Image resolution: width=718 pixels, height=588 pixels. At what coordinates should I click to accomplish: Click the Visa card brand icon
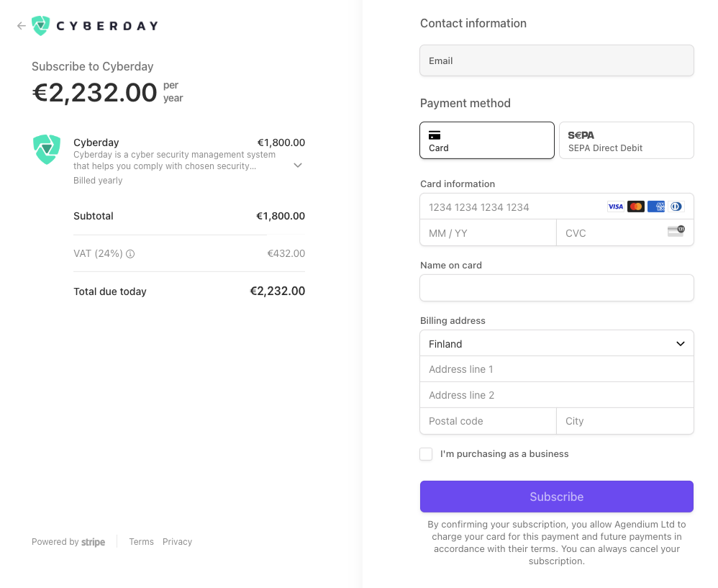point(615,207)
